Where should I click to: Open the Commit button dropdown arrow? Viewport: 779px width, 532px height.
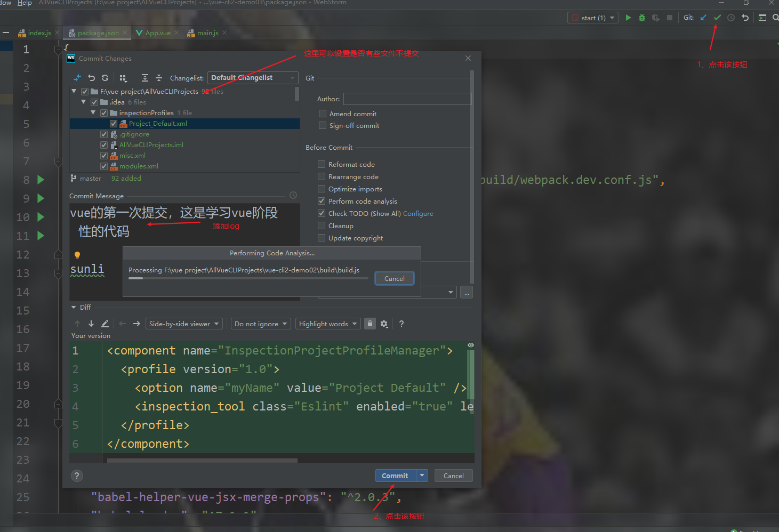point(422,475)
